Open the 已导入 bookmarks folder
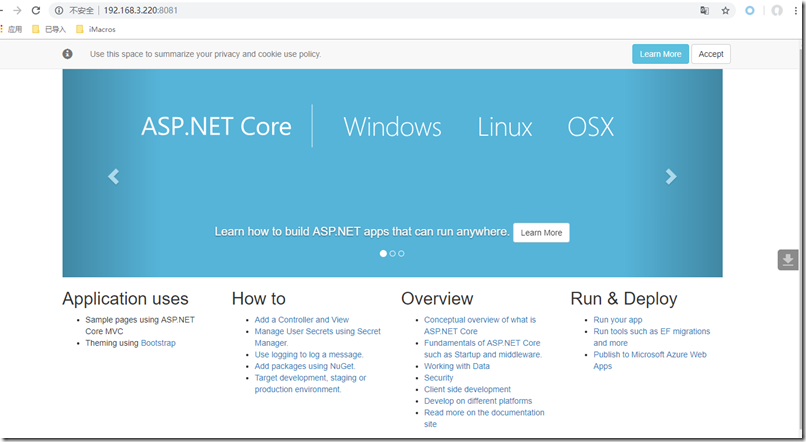The image size is (806, 442). coord(49,29)
